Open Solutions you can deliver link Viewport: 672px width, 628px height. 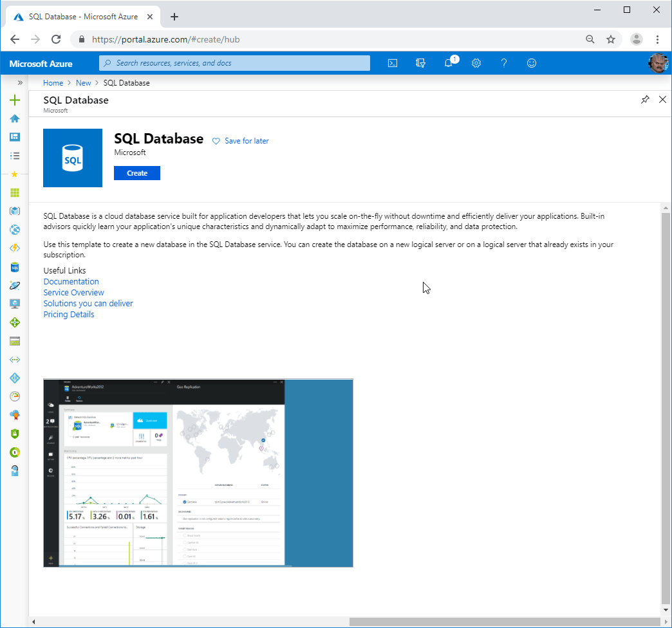point(88,303)
